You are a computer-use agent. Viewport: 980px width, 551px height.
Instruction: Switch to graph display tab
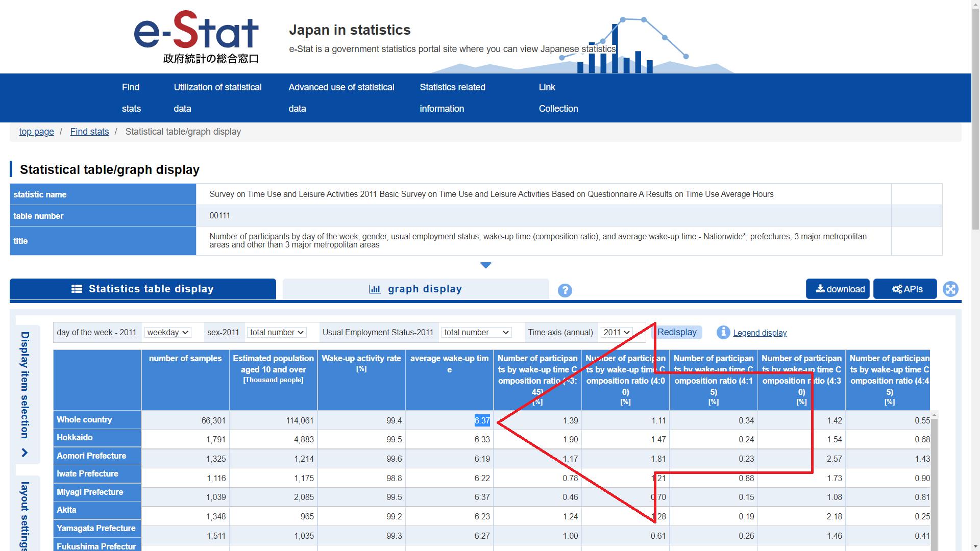(415, 289)
